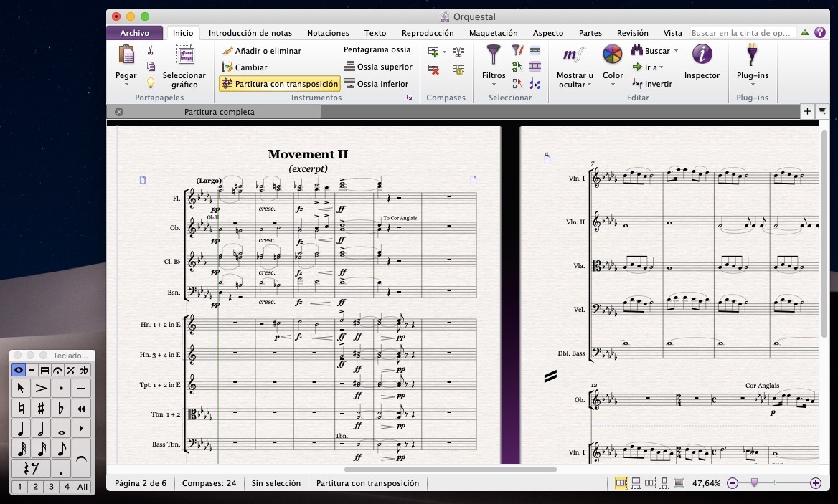The image size is (838, 504).
Task: Click the zoom slider handle
Action: [754, 482]
